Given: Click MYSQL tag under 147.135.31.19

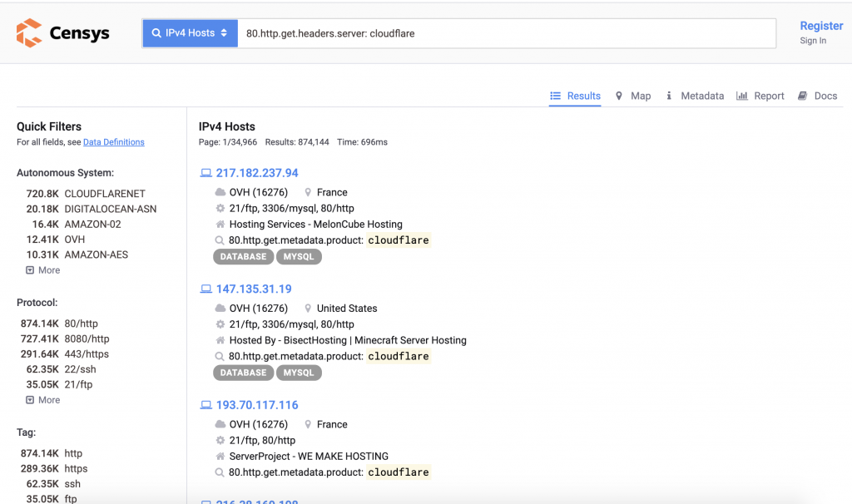Looking at the screenshot, I should pyautogui.click(x=299, y=373).
